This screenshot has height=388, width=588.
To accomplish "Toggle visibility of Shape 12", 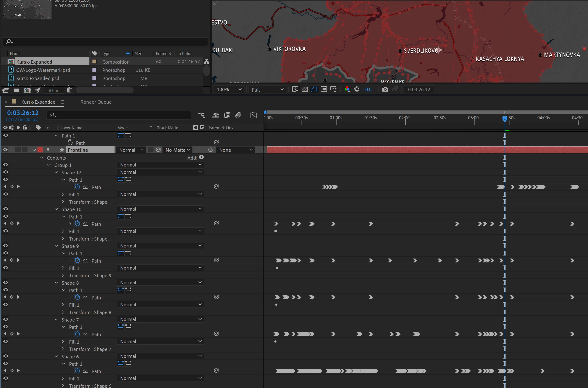I will pyautogui.click(x=5, y=172).
